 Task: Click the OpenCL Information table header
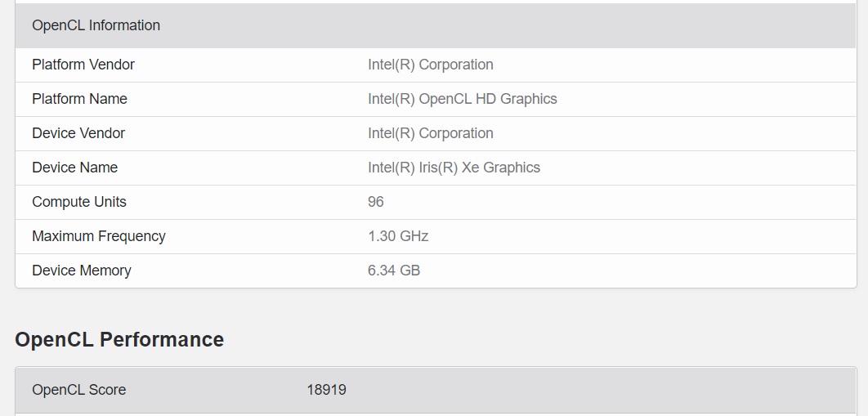click(x=96, y=25)
